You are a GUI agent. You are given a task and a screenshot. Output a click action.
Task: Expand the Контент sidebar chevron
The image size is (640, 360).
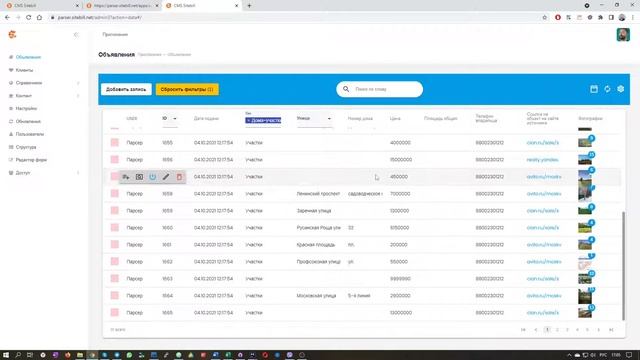point(78,96)
